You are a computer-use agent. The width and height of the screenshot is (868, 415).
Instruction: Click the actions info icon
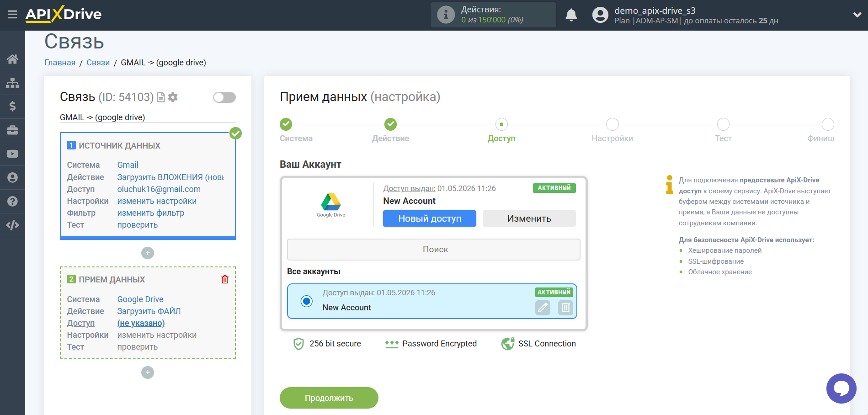point(446,15)
